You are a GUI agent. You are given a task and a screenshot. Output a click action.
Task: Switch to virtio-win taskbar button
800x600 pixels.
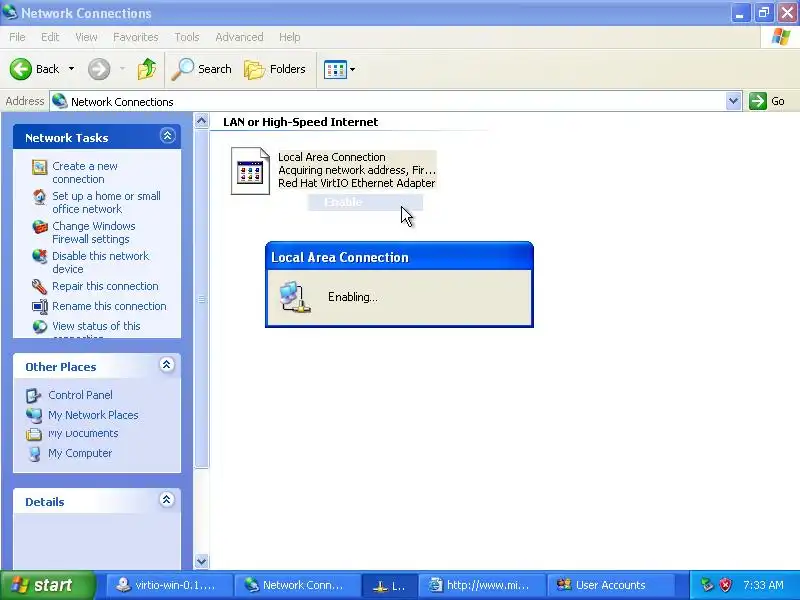pyautogui.click(x=169, y=585)
